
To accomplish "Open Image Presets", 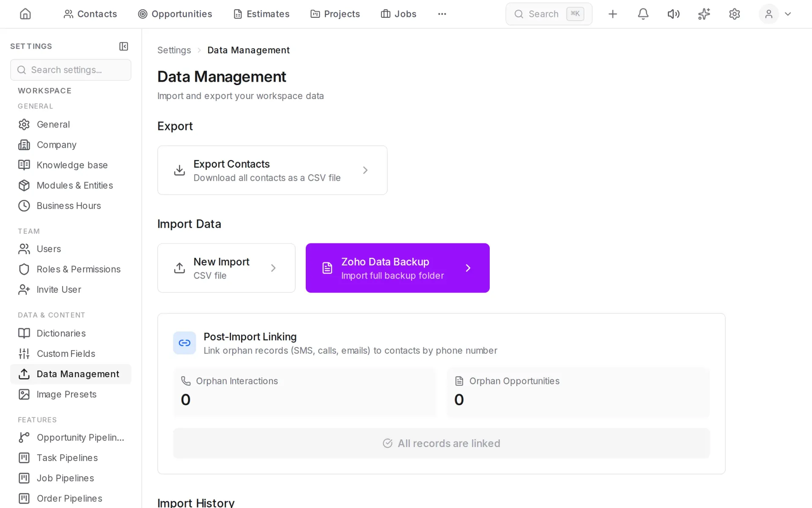I will 71,395.
